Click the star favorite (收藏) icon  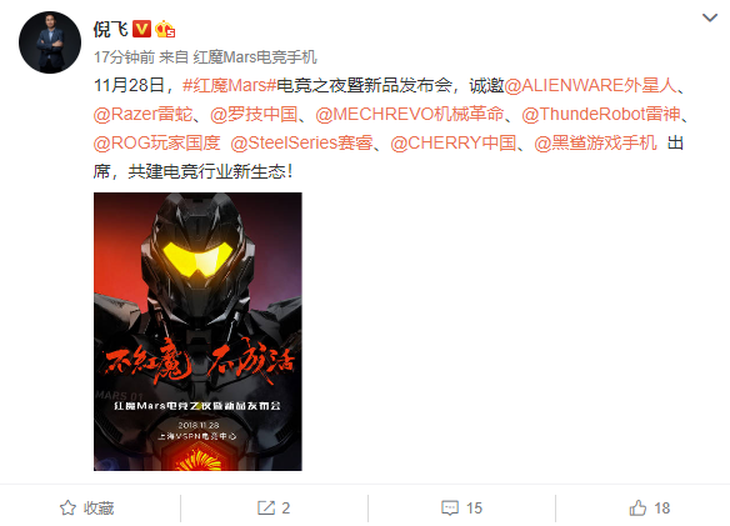coord(68,508)
